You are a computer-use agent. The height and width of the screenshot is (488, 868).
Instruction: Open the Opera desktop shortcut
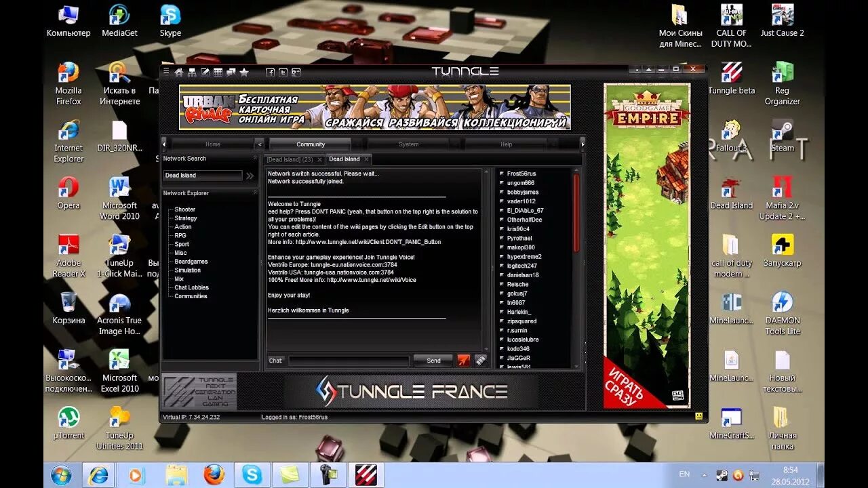(68, 194)
